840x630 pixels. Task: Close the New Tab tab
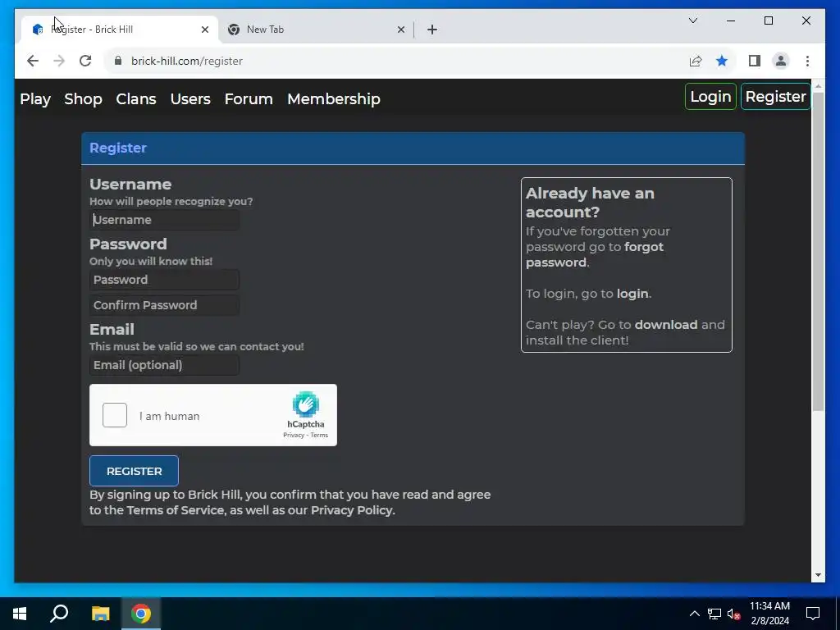click(400, 30)
